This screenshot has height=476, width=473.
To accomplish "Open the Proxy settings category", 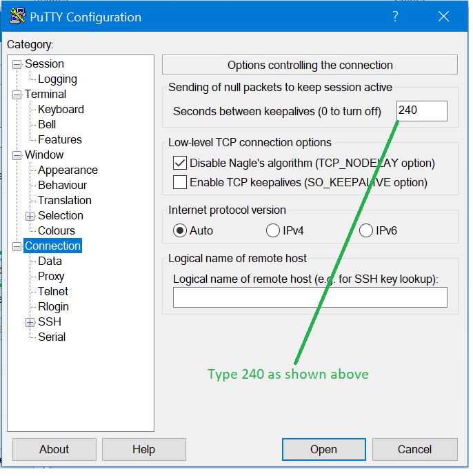I will click(51, 276).
